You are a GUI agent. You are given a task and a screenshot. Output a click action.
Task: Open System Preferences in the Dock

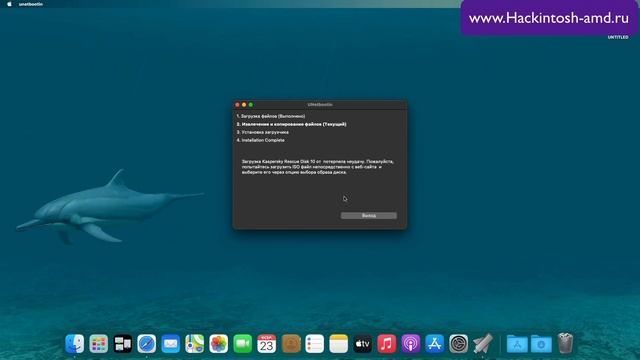tap(459, 344)
